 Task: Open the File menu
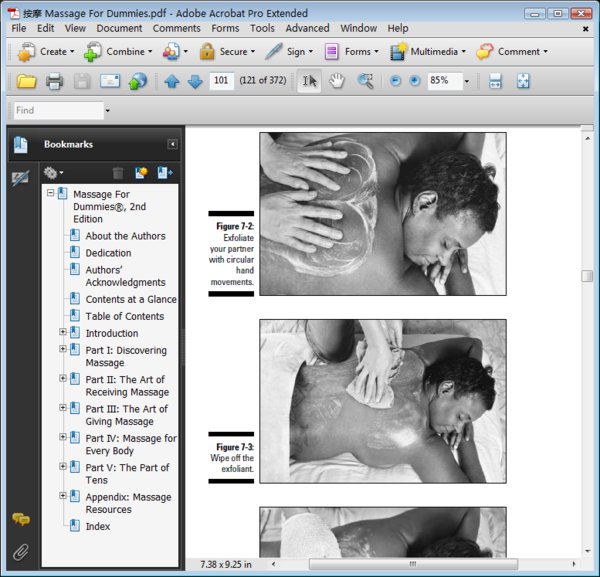tap(19, 28)
